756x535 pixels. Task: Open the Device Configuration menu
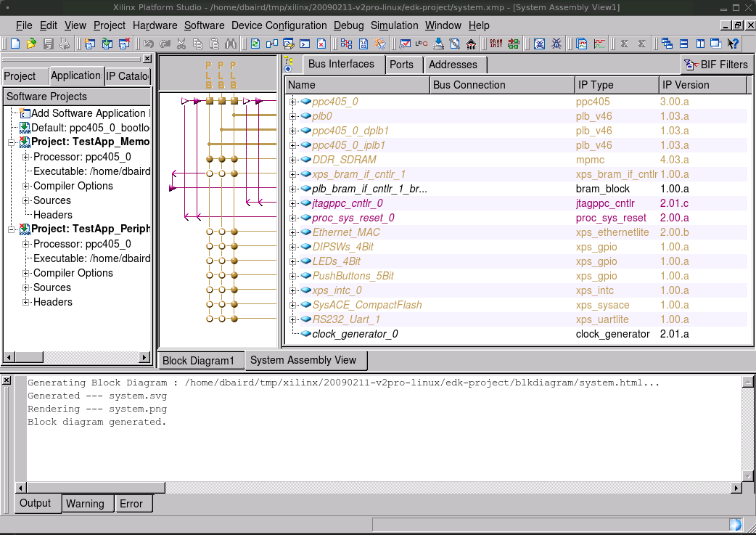pos(279,25)
